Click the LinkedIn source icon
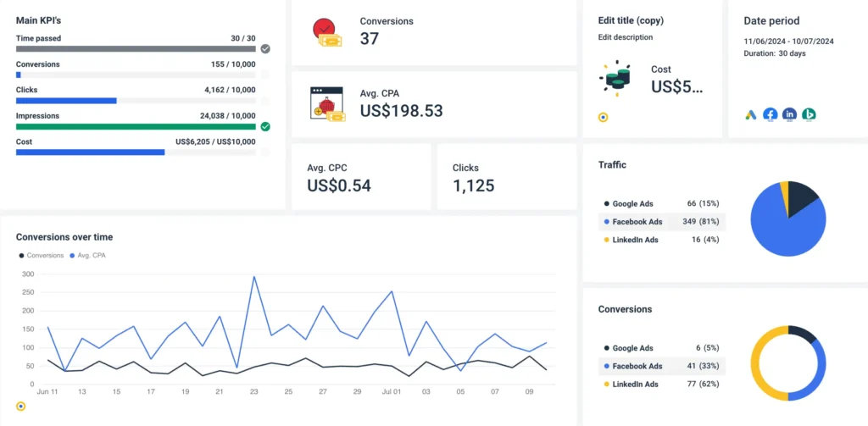The width and height of the screenshot is (868, 426). (x=789, y=114)
